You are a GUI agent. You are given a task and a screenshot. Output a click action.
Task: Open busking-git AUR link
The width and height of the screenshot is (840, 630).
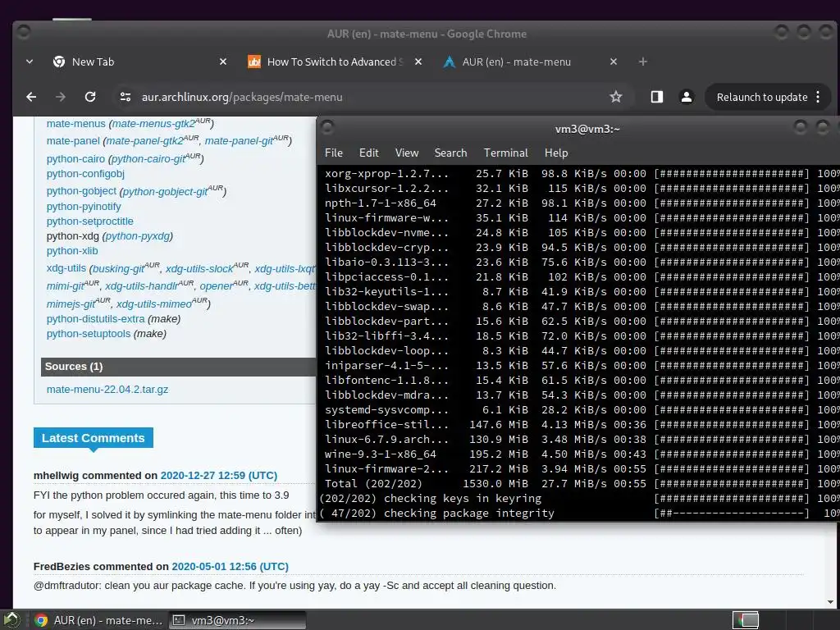click(119, 268)
